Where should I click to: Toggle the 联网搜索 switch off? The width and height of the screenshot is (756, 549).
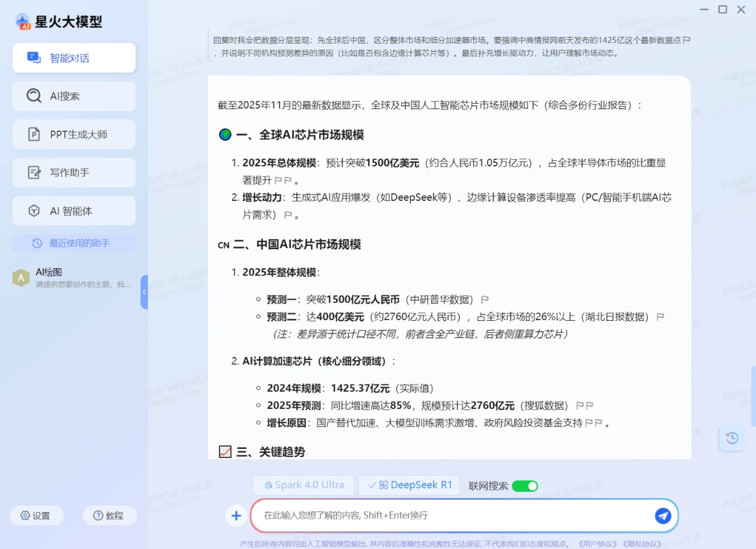pyautogui.click(x=525, y=486)
